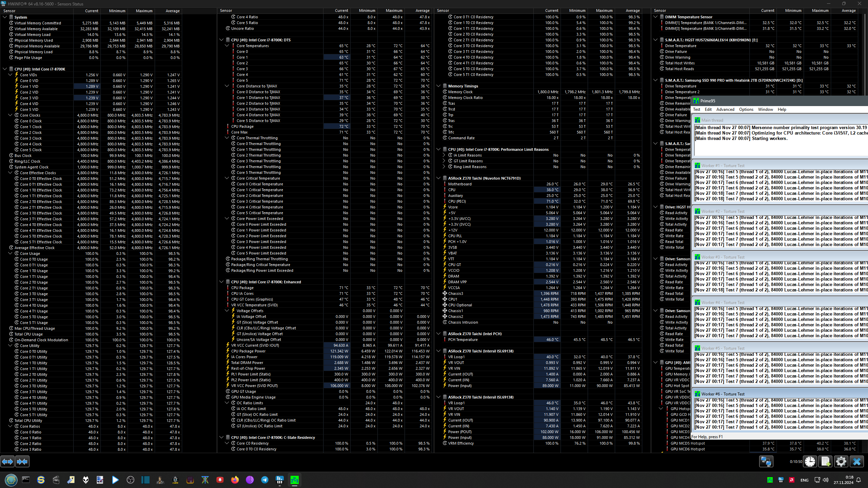Open the Prime95 Test menu
The height and width of the screenshot is (488, 868).
point(696,109)
